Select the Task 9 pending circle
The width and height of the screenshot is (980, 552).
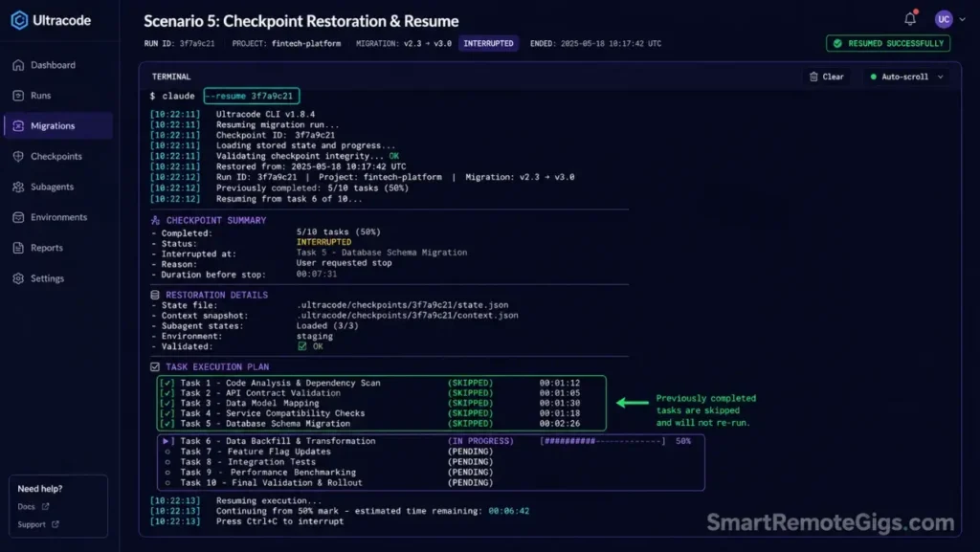[167, 473]
